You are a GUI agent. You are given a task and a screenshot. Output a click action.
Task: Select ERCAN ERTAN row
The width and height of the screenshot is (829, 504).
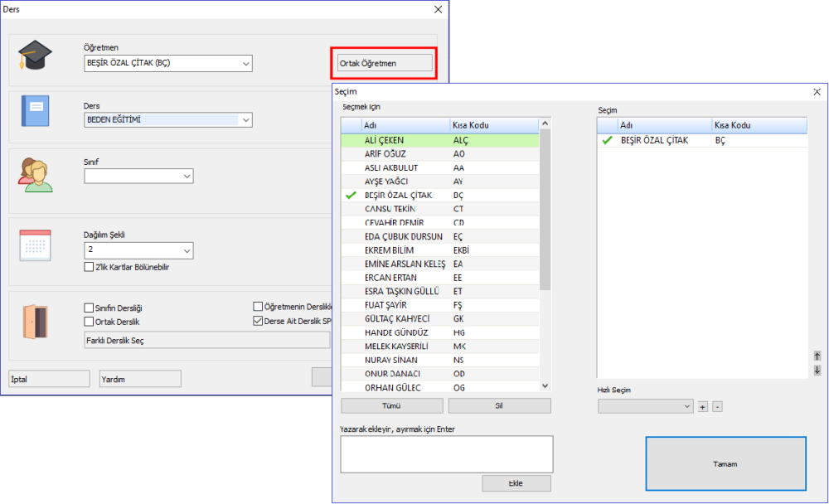(440, 278)
